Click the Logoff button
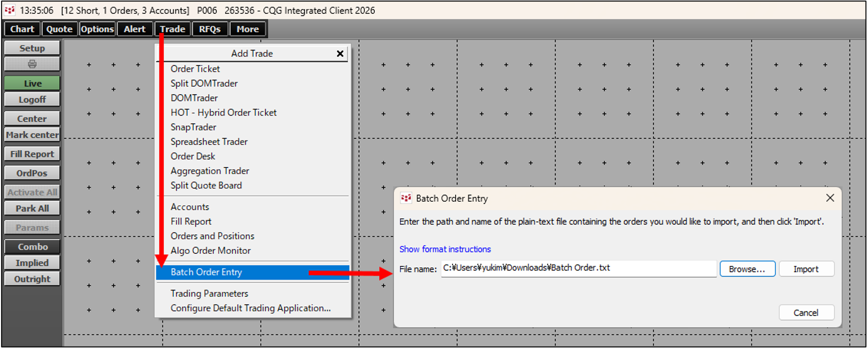This screenshot has height=349, width=868. (x=32, y=100)
